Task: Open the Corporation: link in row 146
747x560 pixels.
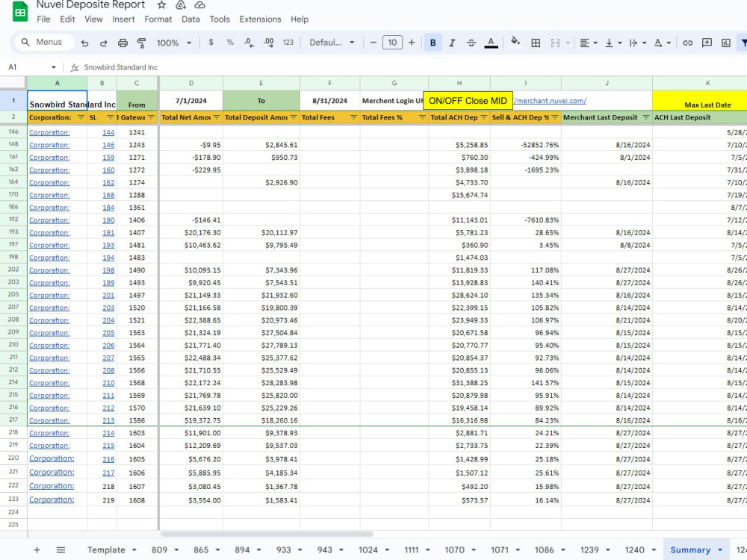Action: 49,132
